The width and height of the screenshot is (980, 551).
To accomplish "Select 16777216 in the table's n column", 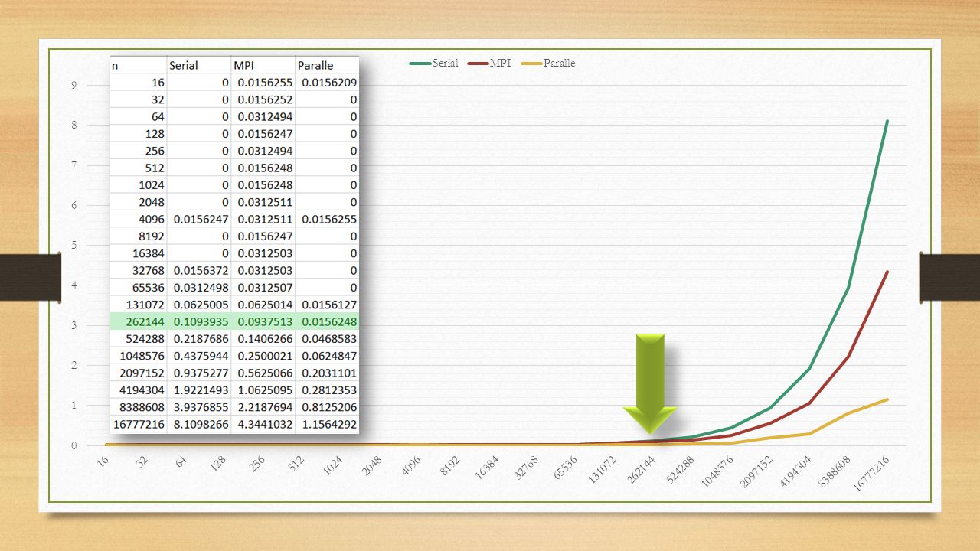I will point(139,424).
